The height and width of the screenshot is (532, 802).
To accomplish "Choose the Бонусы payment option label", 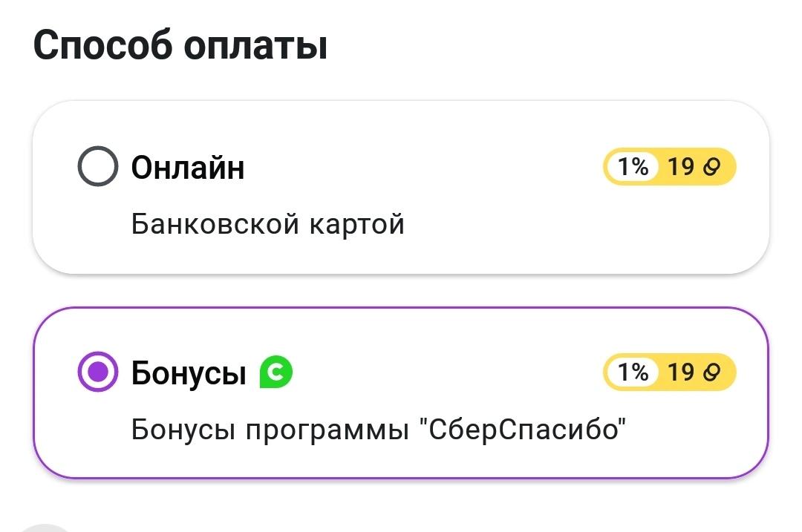I will (x=189, y=373).
